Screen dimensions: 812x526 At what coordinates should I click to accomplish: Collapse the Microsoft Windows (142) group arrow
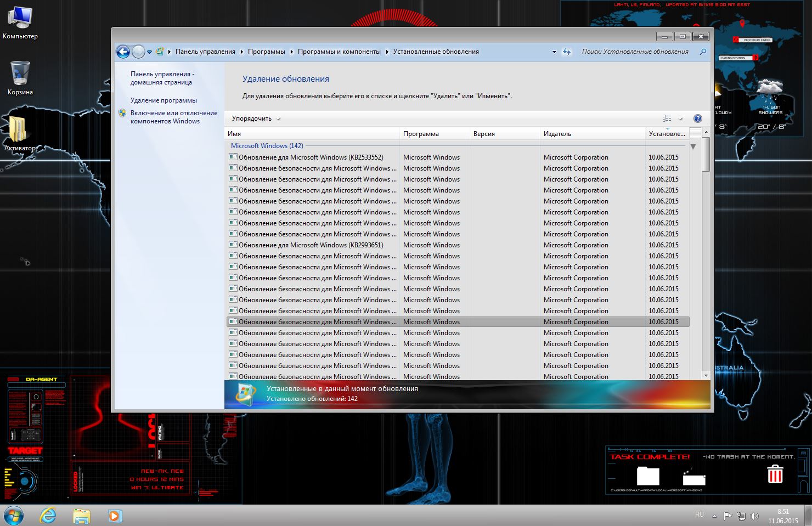(693, 146)
